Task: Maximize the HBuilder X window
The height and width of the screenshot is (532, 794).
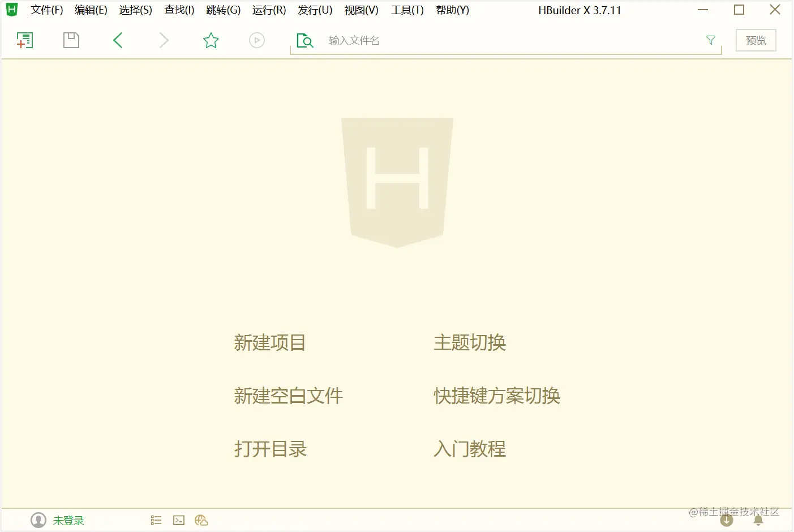Action: 739,10
